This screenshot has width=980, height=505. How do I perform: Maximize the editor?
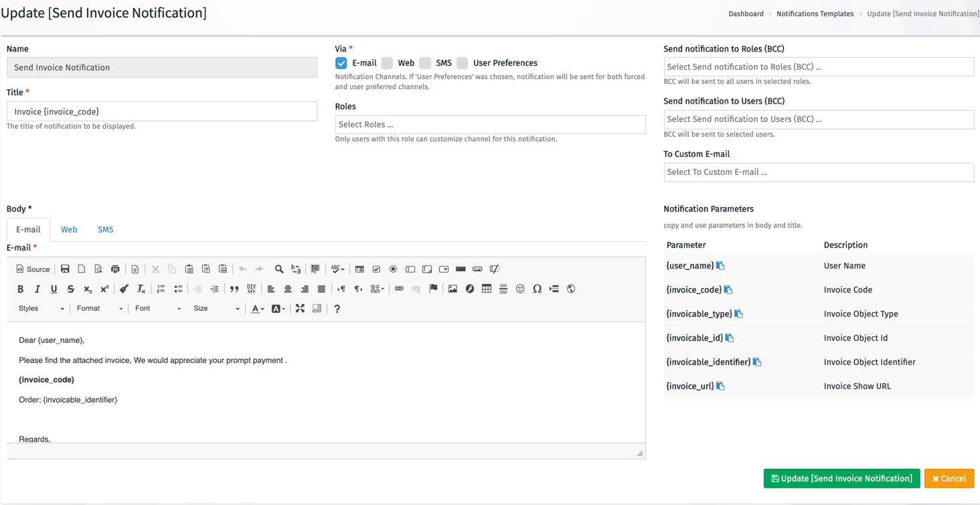pyautogui.click(x=300, y=309)
